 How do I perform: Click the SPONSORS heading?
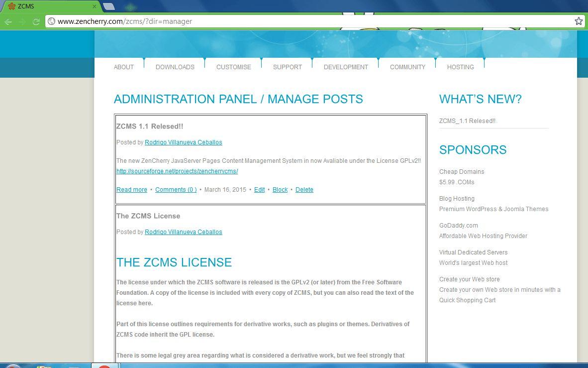[x=473, y=150]
